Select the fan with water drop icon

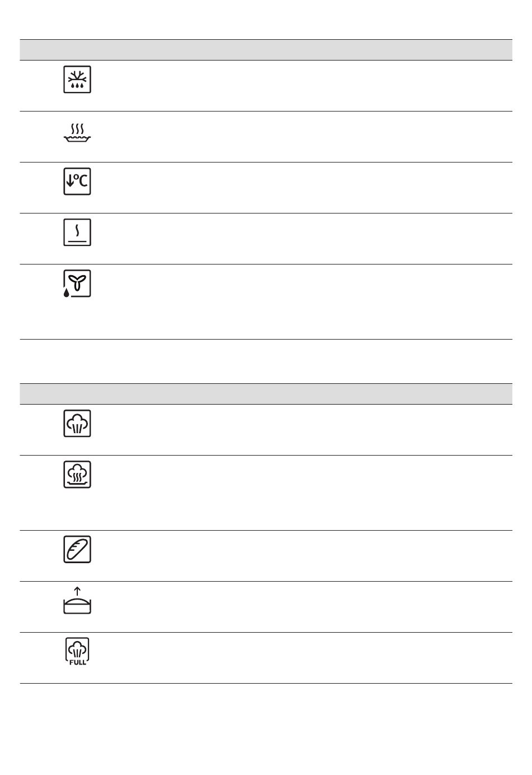(77, 284)
